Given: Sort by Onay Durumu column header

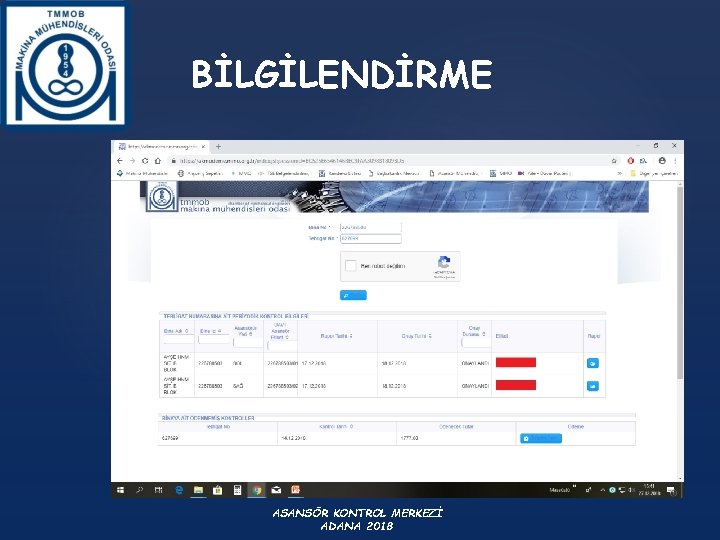Looking at the screenshot, I should click(474, 331).
